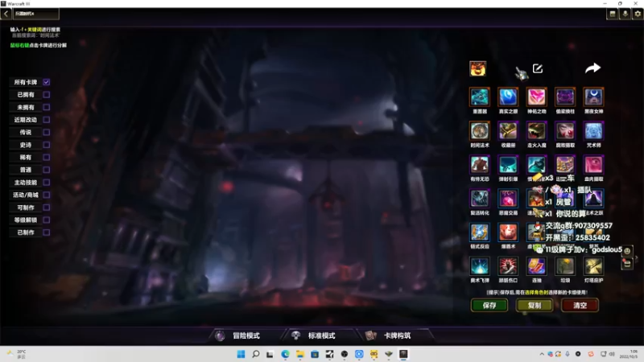The height and width of the screenshot is (362, 644).
Task: Select the 收藏册 card
Action: [x=508, y=131]
